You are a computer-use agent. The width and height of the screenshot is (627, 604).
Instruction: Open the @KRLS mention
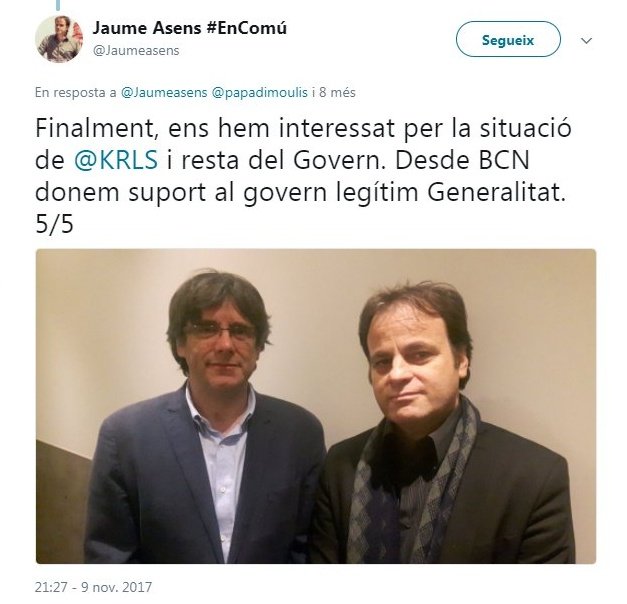coord(116,160)
